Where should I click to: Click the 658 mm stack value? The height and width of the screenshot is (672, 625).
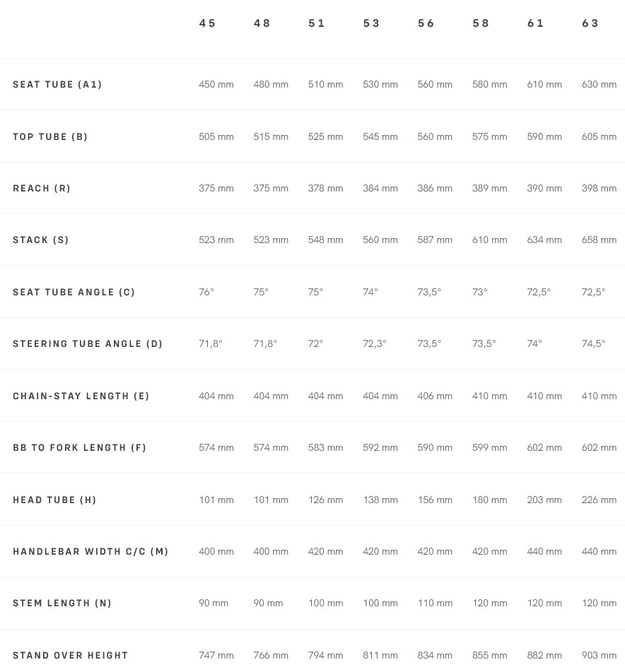[599, 240]
